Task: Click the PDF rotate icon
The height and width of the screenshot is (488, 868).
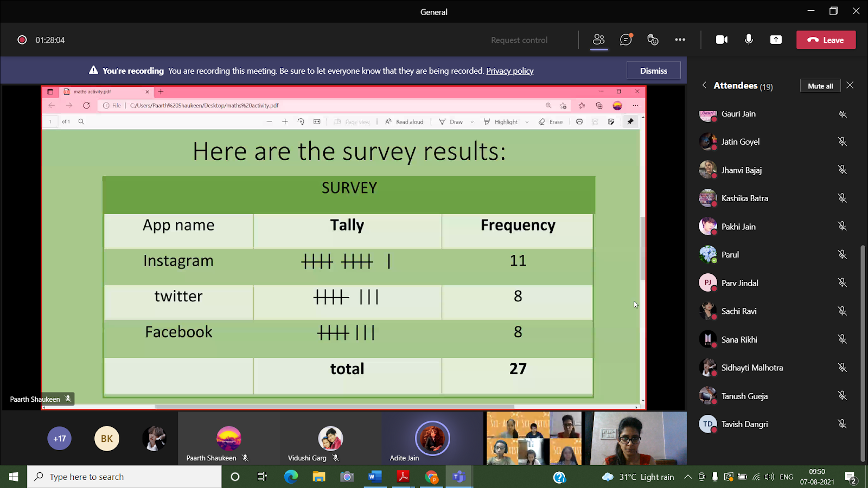Action: coord(301,121)
